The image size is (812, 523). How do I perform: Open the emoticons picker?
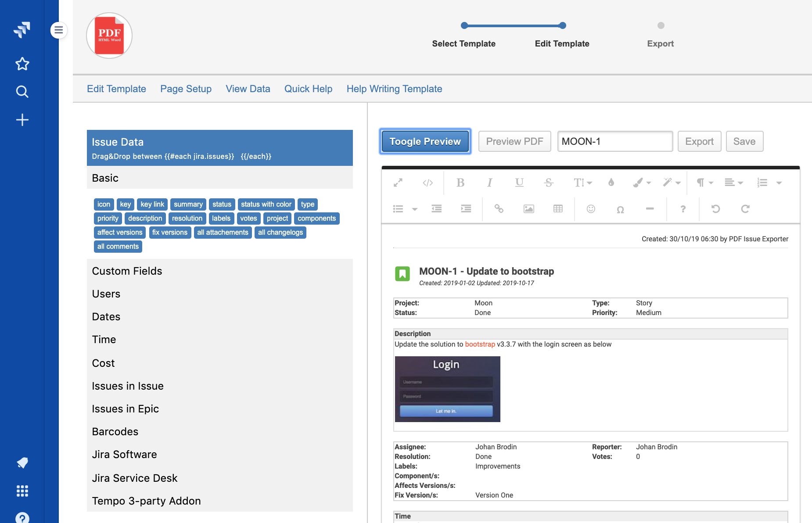tap(591, 209)
